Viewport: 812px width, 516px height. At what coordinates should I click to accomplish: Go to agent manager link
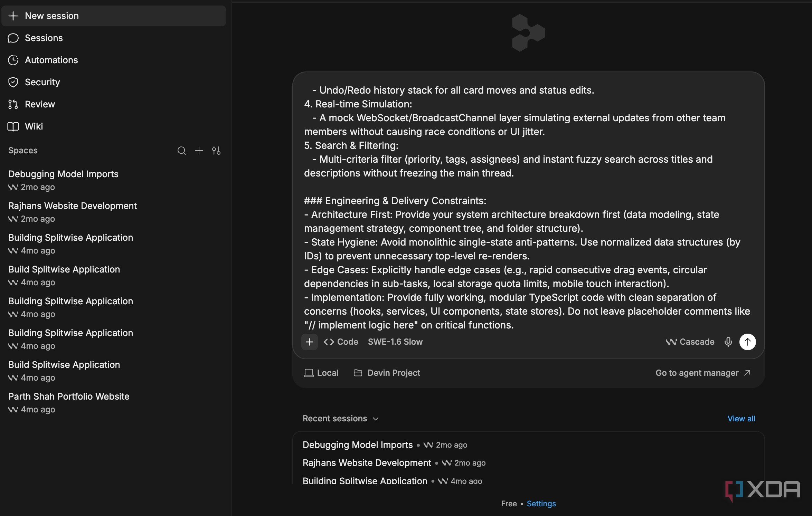pyautogui.click(x=703, y=373)
